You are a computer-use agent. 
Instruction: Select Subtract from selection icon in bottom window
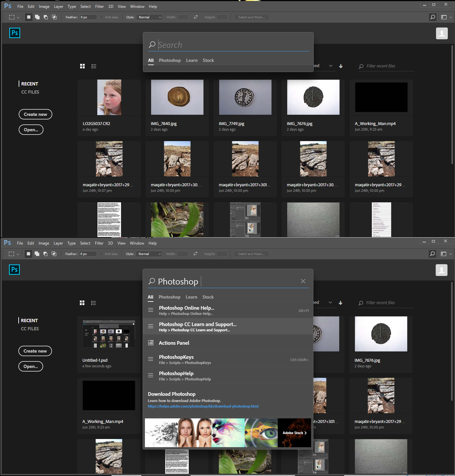[45, 254]
